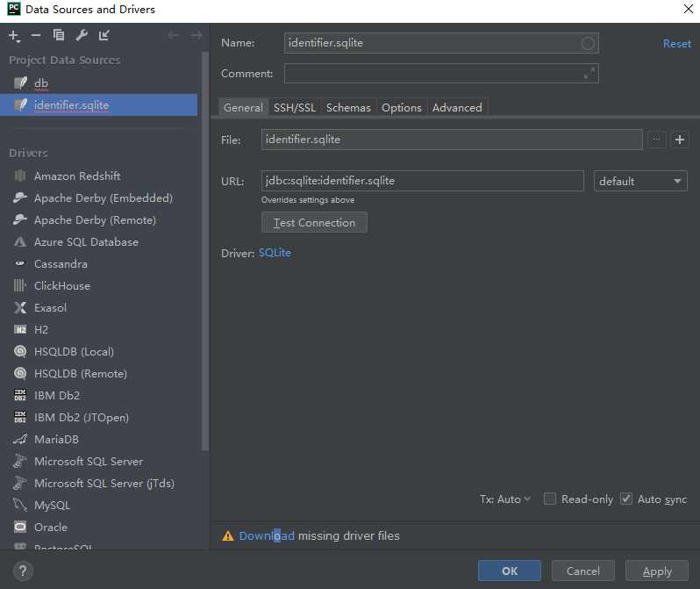Switch to the Schemas tab
This screenshot has height=589, width=700.
pos(348,108)
